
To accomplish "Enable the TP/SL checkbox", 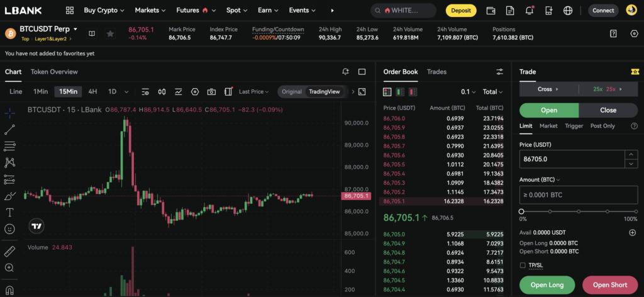I will pos(523,266).
